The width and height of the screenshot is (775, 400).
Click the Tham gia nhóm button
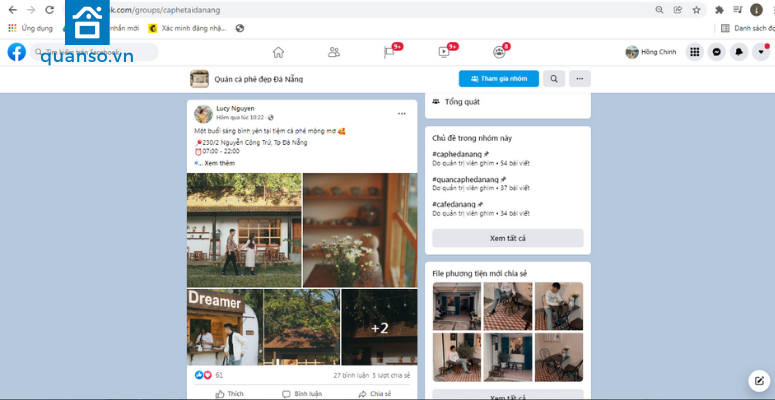point(499,79)
